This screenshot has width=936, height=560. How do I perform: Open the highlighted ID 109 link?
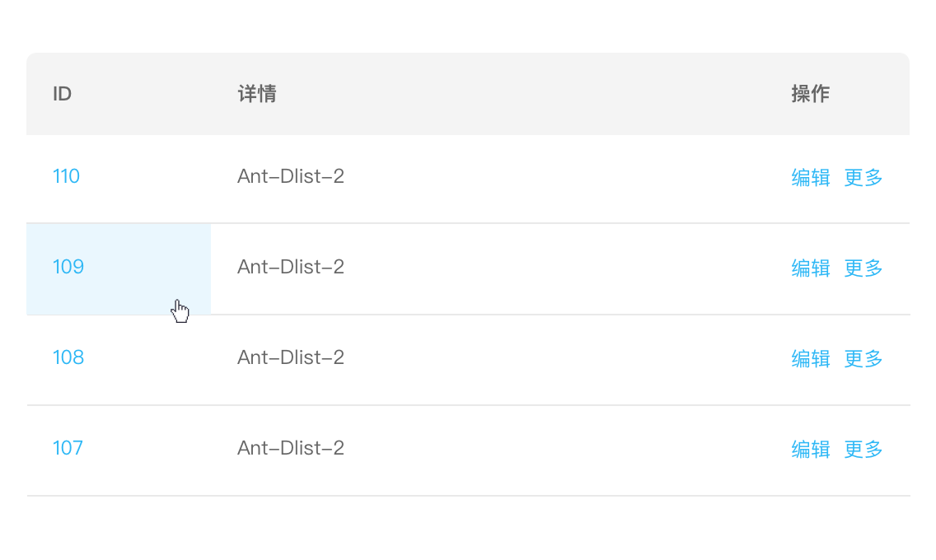pos(68,267)
